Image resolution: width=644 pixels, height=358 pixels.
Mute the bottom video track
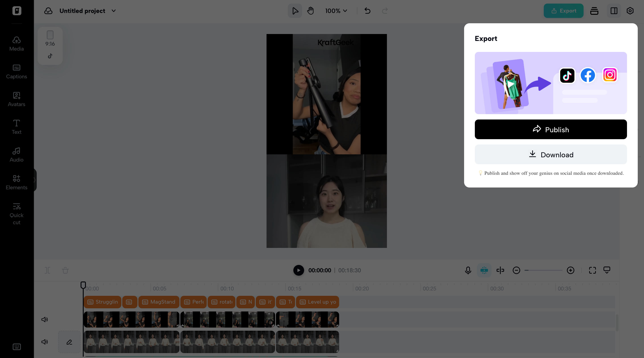point(45,342)
